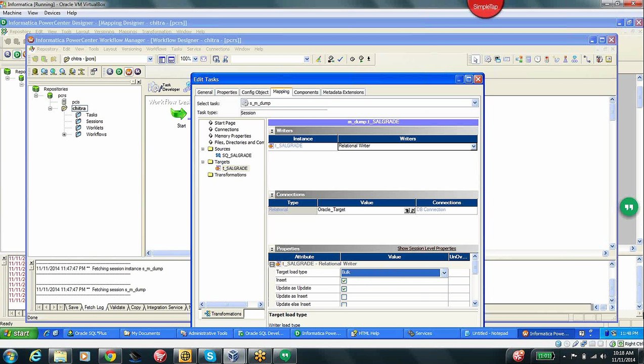Open Internet Explorer from the host taskbar
Viewport: 644px width, 364px height.
[x=35, y=356]
